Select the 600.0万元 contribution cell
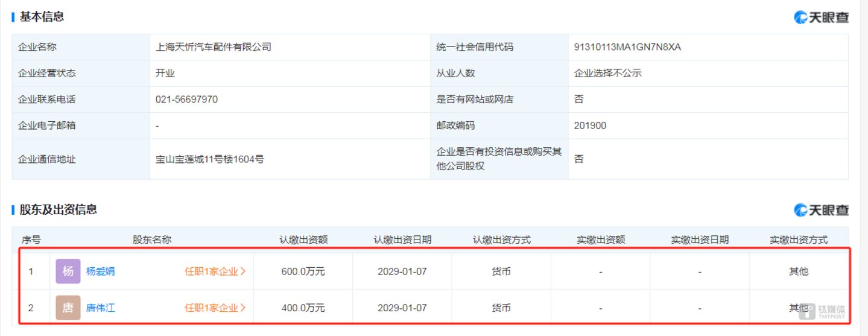Image resolution: width=868 pixels, height=336 pixels. (x=303, y=271)
